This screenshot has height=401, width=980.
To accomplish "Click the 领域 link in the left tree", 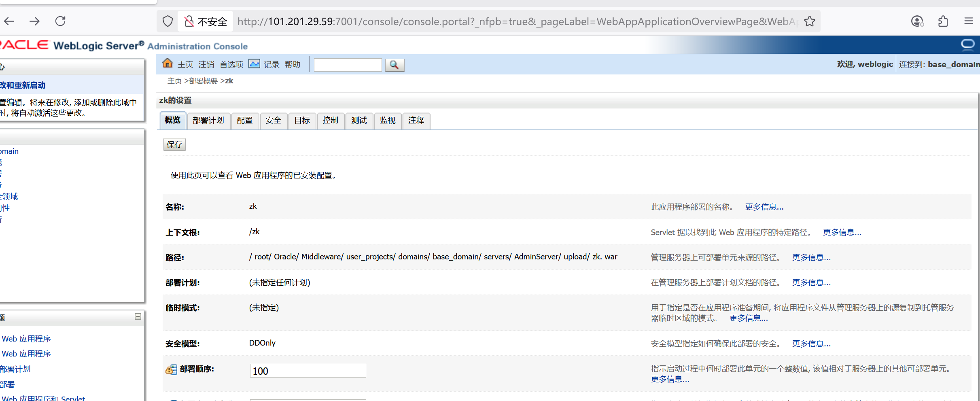I will coord(9,196).
